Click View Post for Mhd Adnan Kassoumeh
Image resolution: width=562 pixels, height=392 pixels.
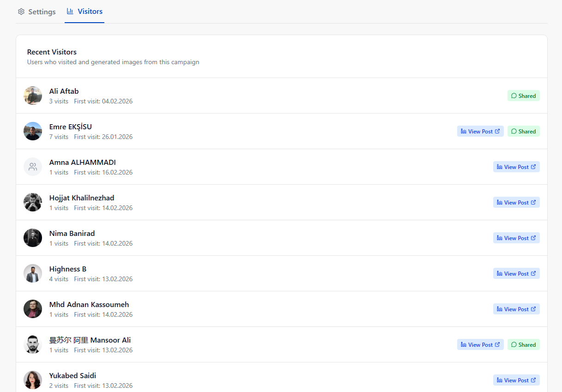[516, 309]
